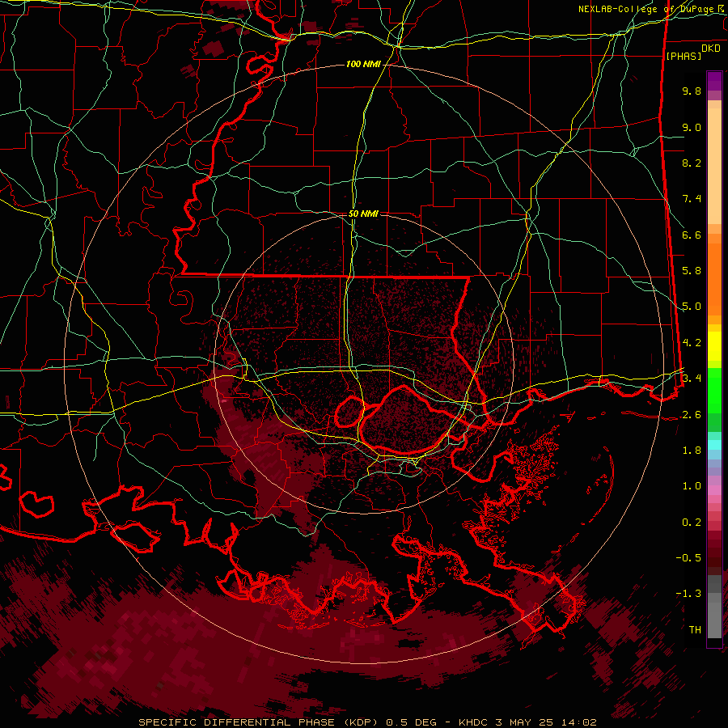Click the -0.5 scale label
This screenshot has height=728, width=728.
click(688, 558)
